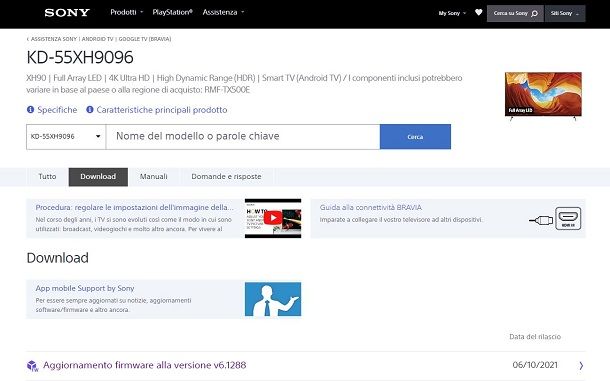Open the Siti Sony dropdown

click(x=565, y=13)
